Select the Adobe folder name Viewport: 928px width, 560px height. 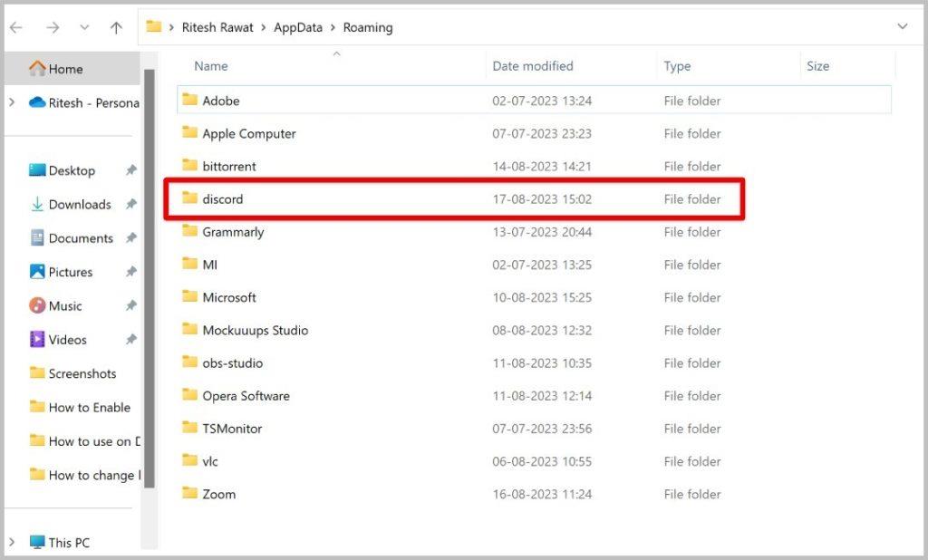(221, 101)
